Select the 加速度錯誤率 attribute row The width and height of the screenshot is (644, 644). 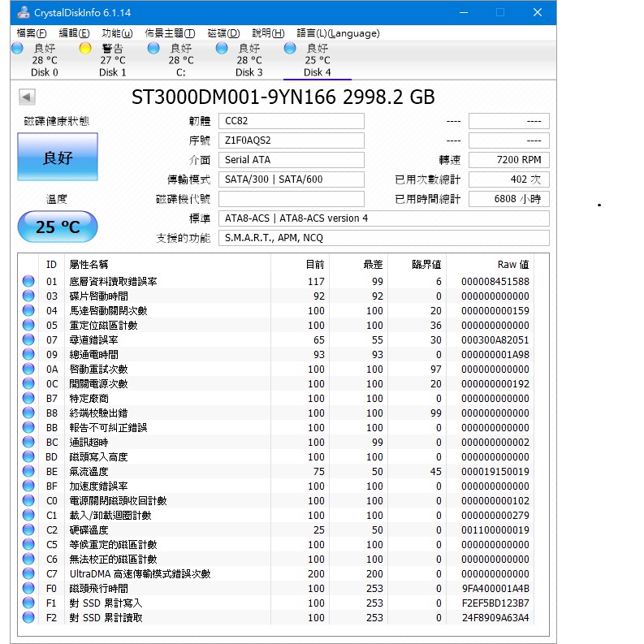[276, 486]
